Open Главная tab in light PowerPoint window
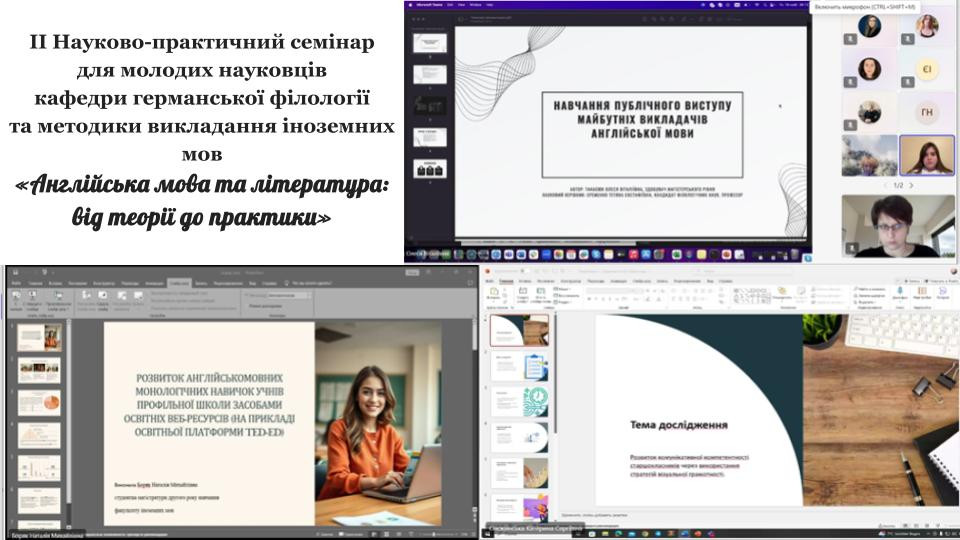960x540 pixels. [506, 281]
